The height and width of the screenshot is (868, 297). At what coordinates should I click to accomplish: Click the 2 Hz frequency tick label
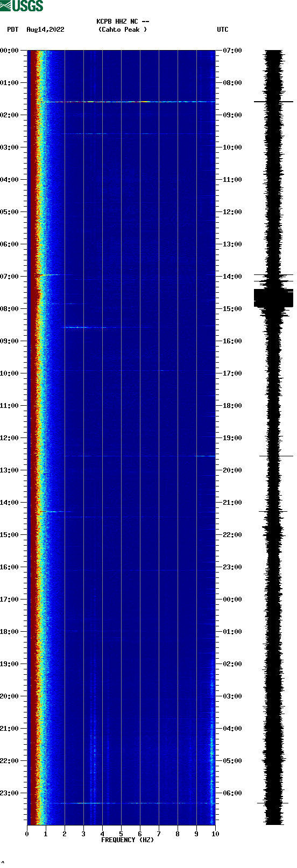pos(65,834)
